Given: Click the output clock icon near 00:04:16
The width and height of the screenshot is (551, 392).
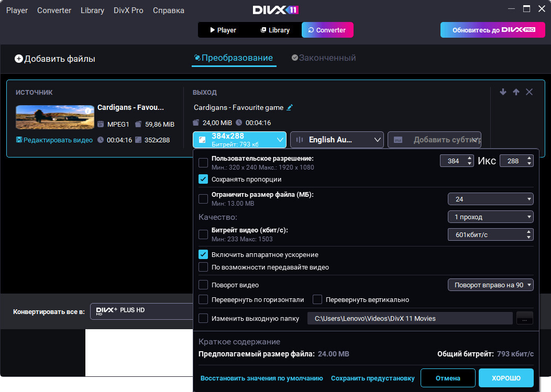Looking at the screenshot, I should [x=239, y=122].
